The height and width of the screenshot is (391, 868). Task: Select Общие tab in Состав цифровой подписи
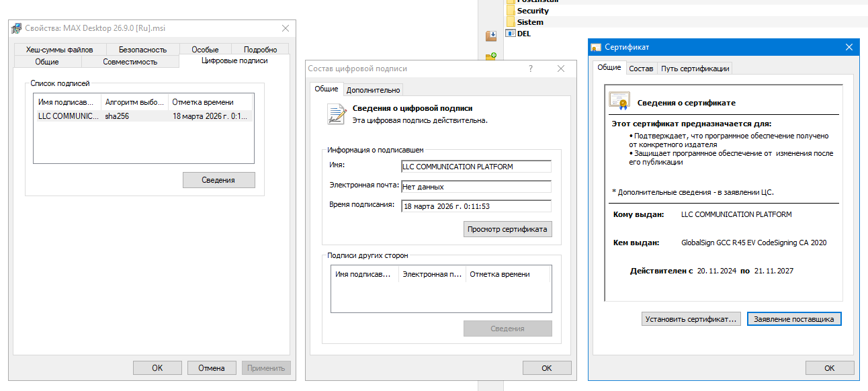327,89
